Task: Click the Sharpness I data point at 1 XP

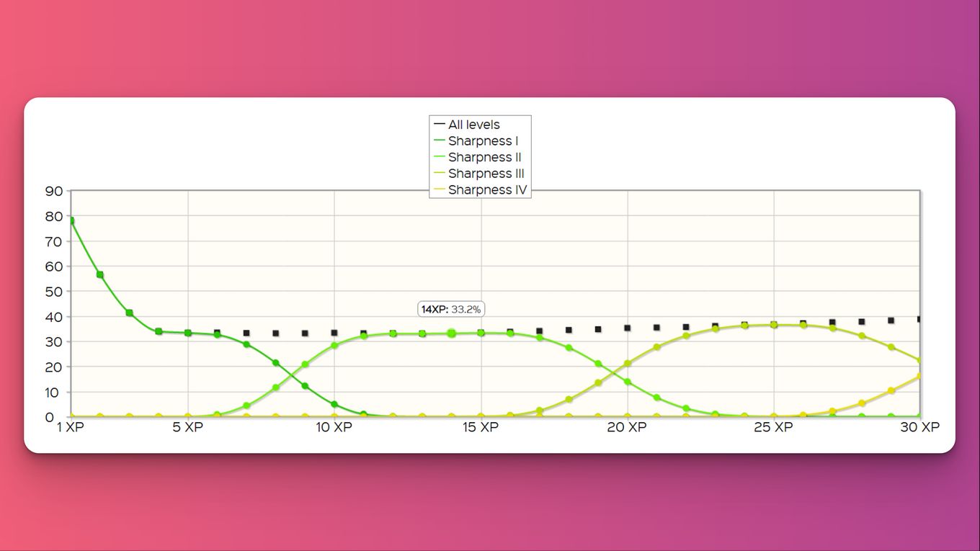Action: (x=71, y=220)
